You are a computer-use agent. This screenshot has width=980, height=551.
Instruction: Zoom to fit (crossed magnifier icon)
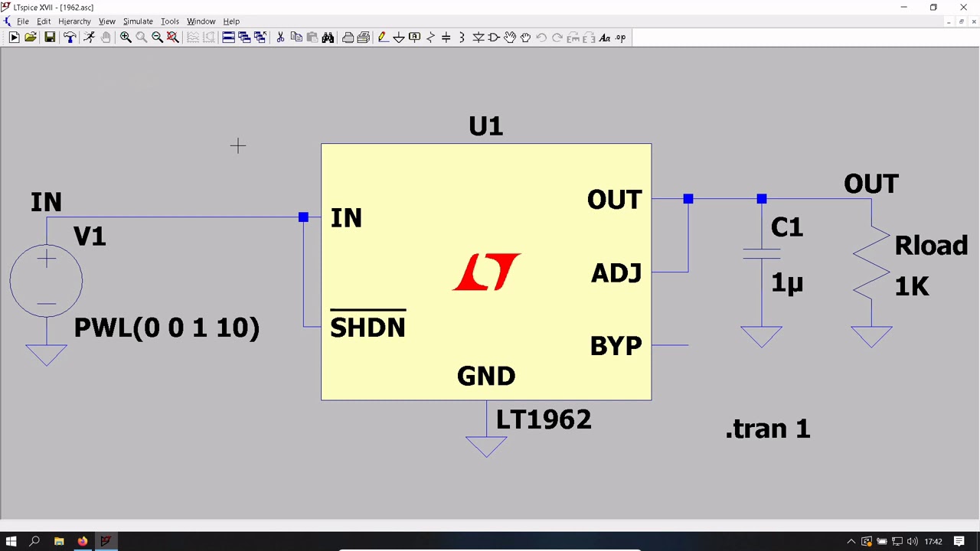[173, 37]
